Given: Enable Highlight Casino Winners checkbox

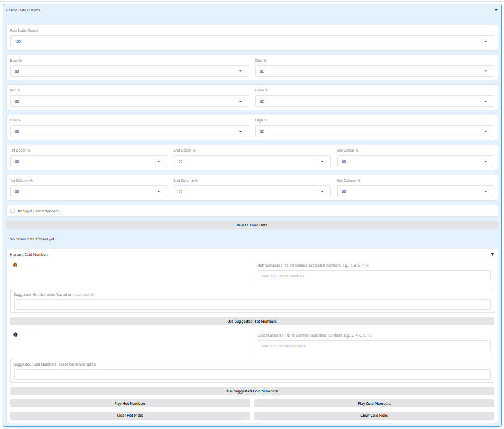Looking at the screenshot, I should (12, 211).
